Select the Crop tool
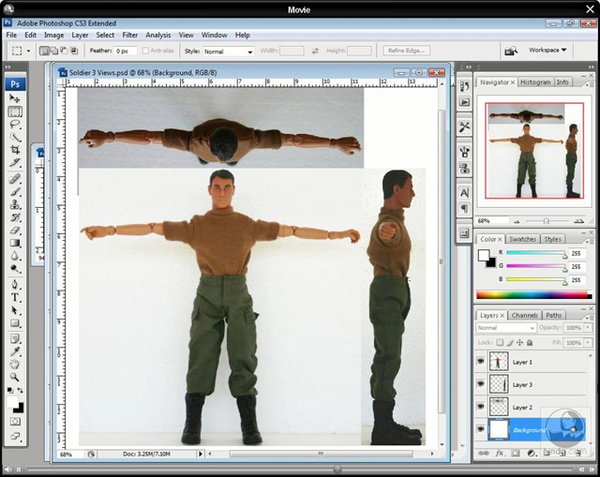 click(15, 150)
